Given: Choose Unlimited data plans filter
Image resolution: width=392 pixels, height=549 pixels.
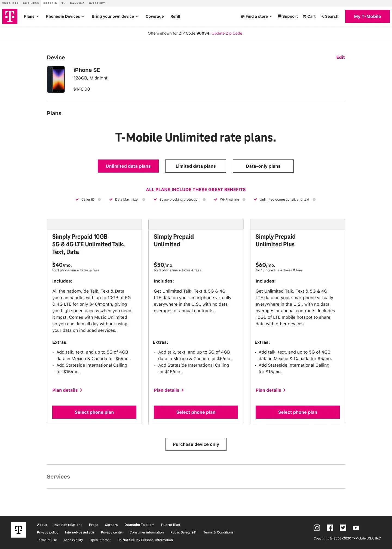Looking at the screenshot, I should click(128, 166).
